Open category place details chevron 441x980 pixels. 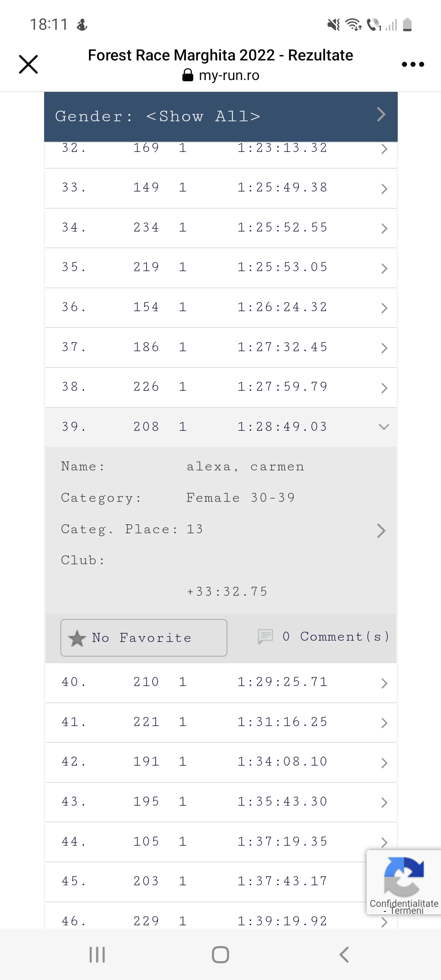pyautogui.click(x=381, y=530)
